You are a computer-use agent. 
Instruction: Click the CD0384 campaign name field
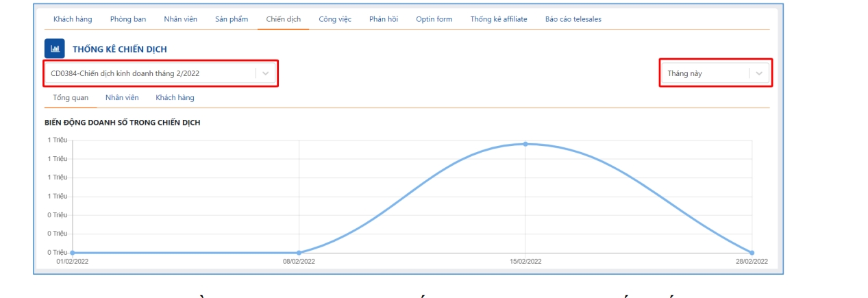click(151, 73)
